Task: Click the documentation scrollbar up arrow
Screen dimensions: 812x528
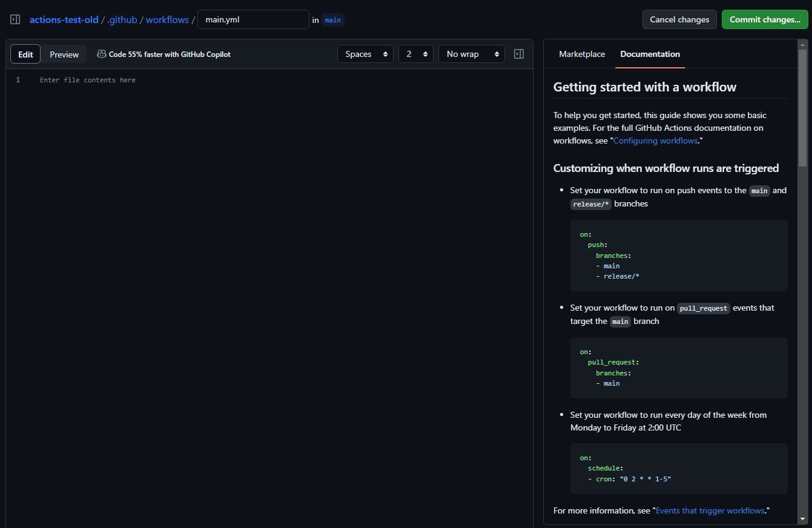Action: pos(803,45)
